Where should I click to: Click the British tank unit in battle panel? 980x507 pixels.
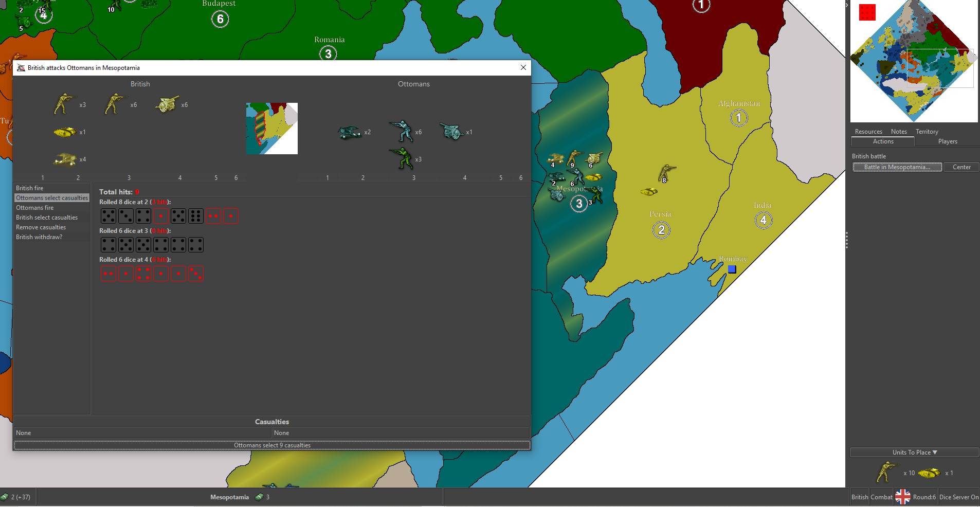coord(64,132)
